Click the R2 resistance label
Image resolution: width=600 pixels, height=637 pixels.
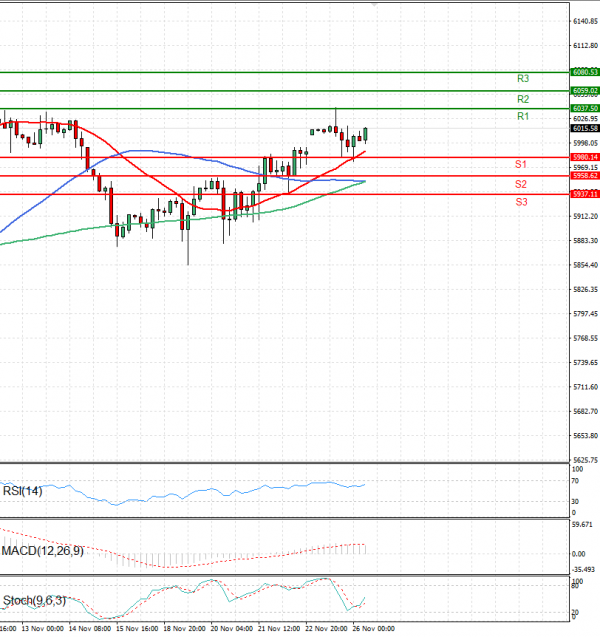pos(523,99)
